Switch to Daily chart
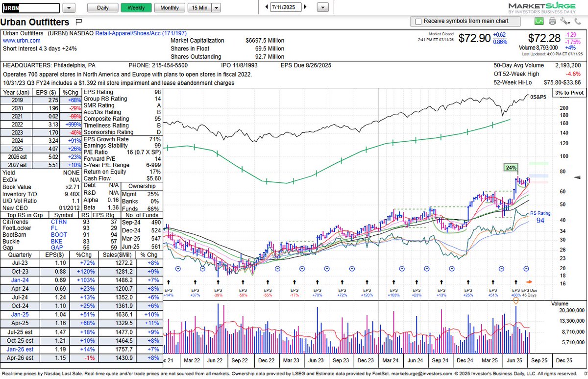This screenshot has width=588, height=379. (103, 8)
